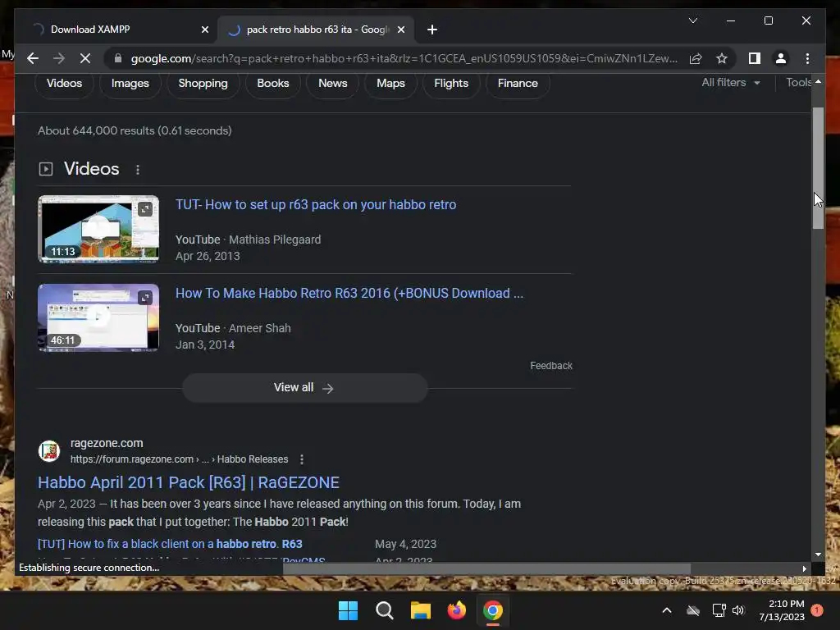Viewport: 840px width, 630px height.
Task: Expand the All filters dropdown
Action: pyautogui.click(x=731, y=83)
